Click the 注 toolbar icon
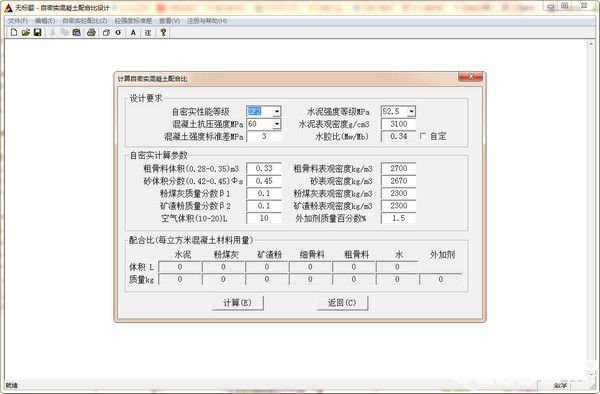600x394 pixels. [148, 33]
